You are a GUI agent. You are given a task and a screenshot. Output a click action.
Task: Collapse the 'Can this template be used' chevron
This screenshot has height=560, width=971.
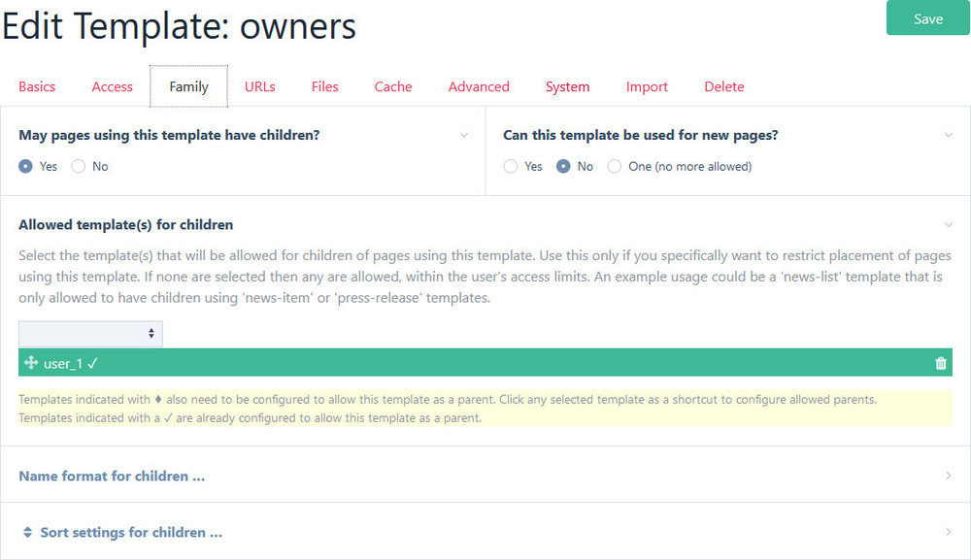coord(949,136)
